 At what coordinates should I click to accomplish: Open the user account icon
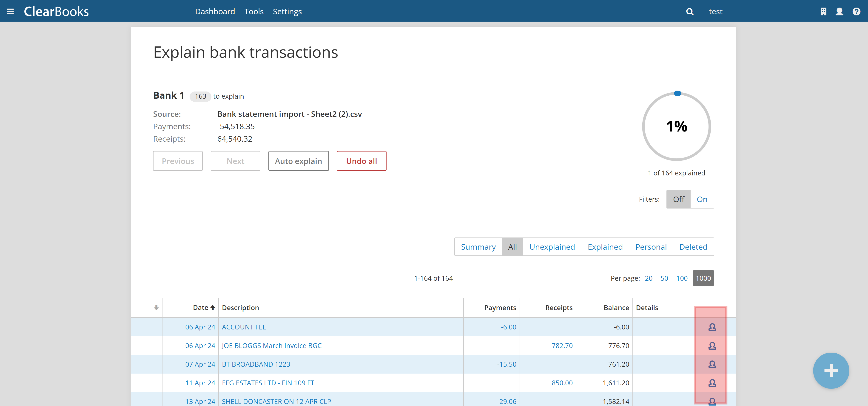(x=839, y=11)
